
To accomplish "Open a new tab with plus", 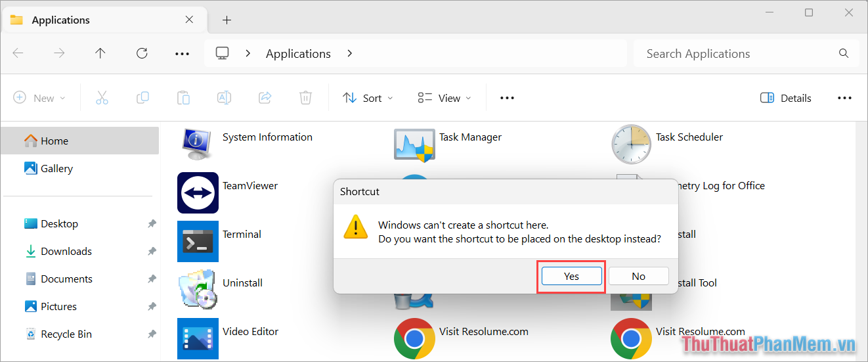I will tap(227, 20).
